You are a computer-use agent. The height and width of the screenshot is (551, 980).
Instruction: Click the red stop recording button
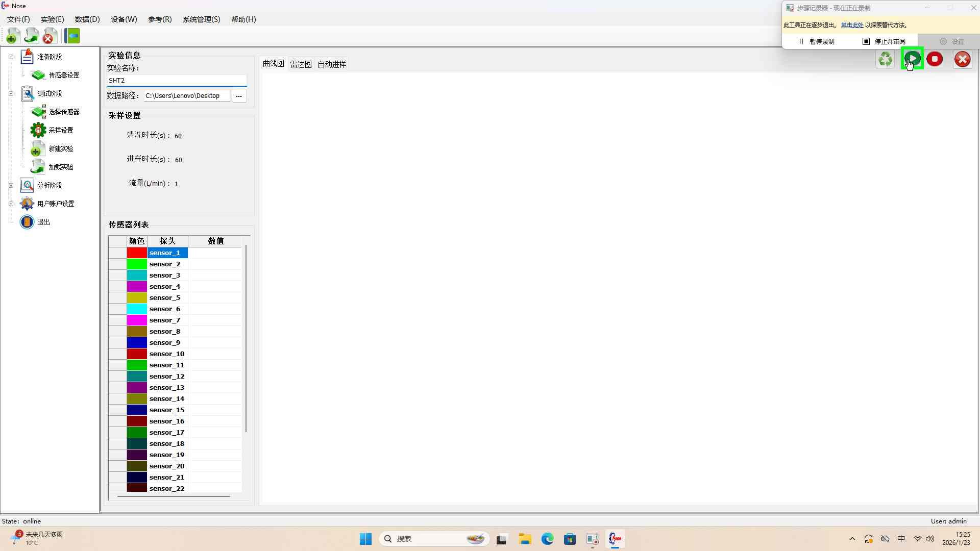click(x=935, y=59)
